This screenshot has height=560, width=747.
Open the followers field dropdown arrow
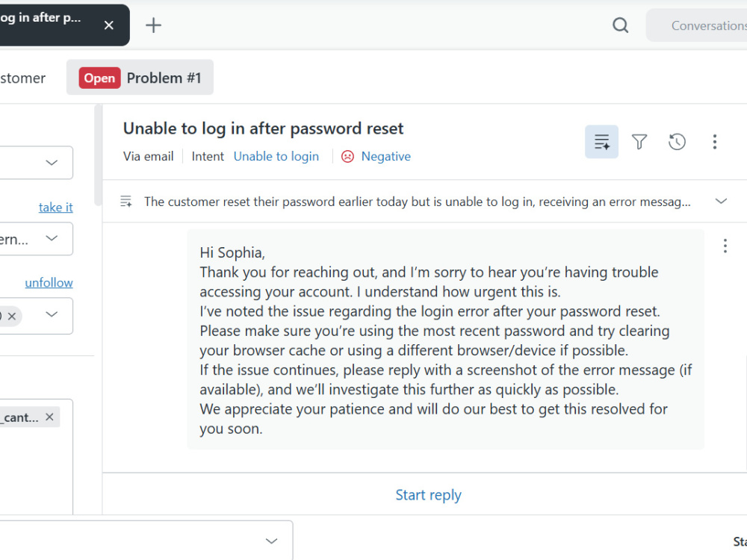(52, 314)
